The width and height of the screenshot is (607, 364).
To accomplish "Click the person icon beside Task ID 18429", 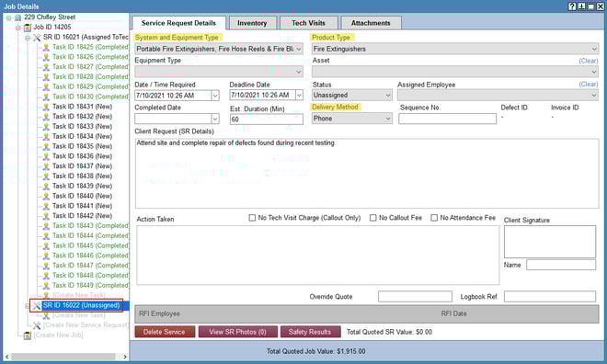I will pos(46,87).
